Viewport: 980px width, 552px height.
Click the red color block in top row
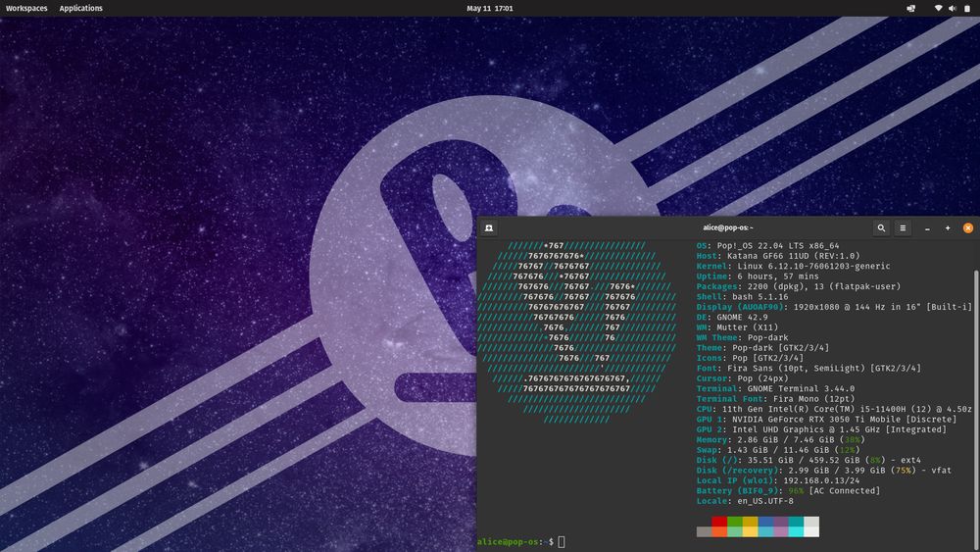(719, 522)
